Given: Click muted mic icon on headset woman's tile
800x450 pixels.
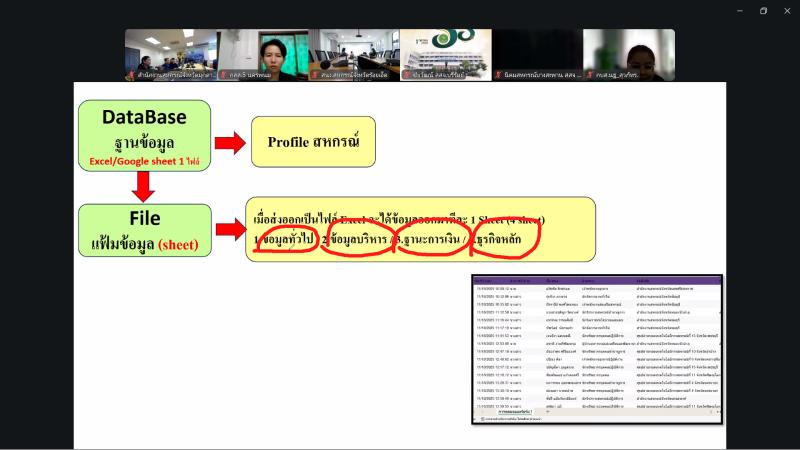Looking at the screenshot, I should [590, 75].
